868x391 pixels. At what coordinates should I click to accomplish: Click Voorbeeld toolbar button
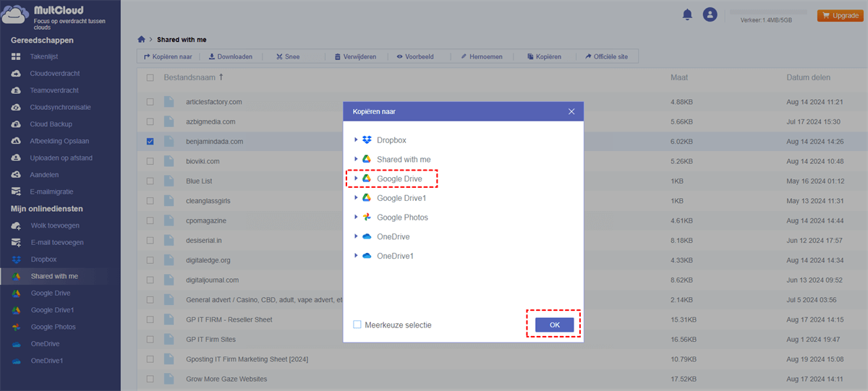[x=415, y=56]
